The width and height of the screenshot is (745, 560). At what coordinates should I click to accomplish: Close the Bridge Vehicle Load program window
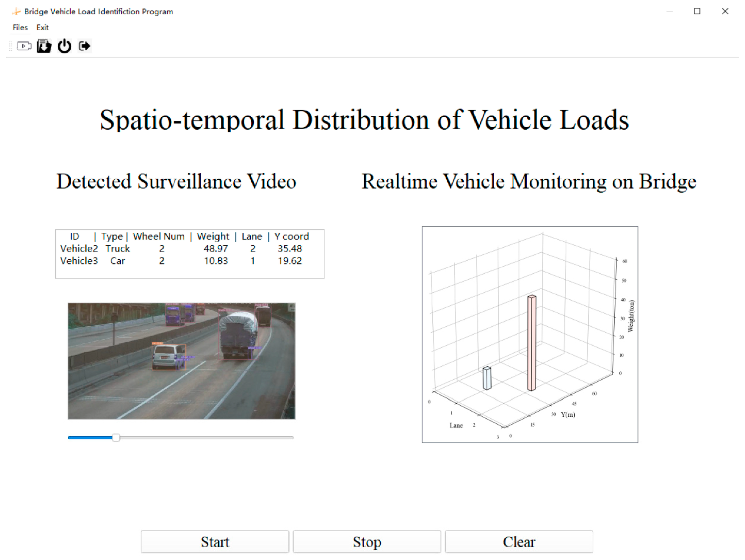coord(725,11)
